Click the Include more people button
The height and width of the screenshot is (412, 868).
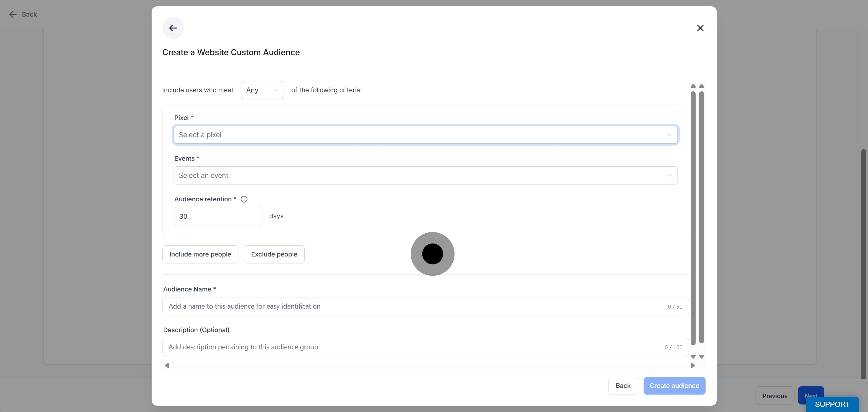point(200,254)
